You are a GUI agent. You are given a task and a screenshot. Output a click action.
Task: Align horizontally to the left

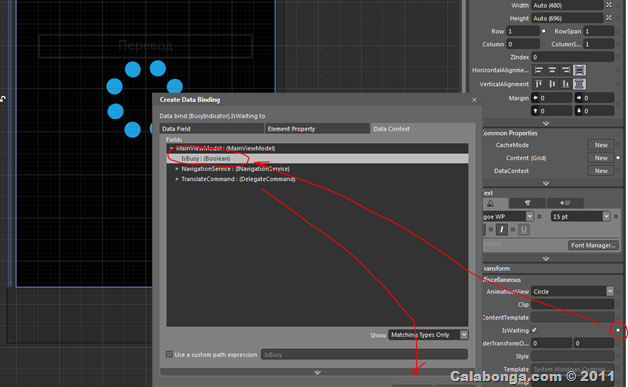point(539,71)
